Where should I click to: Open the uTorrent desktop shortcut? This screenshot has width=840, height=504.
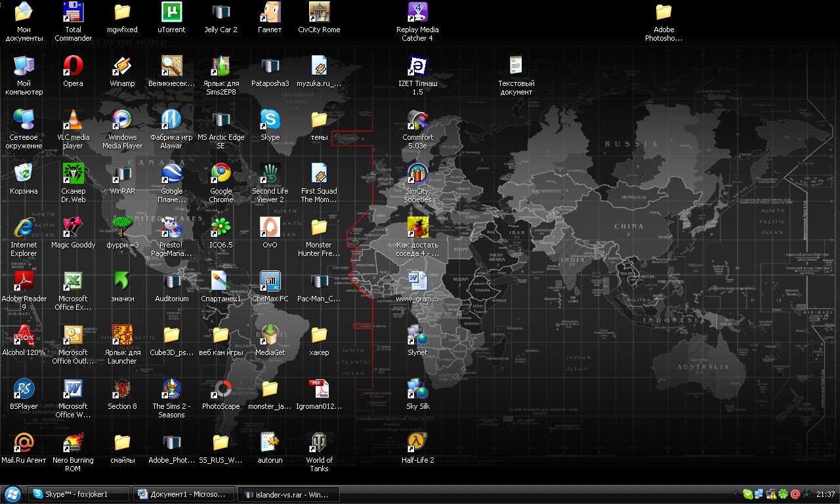(171, 12)
